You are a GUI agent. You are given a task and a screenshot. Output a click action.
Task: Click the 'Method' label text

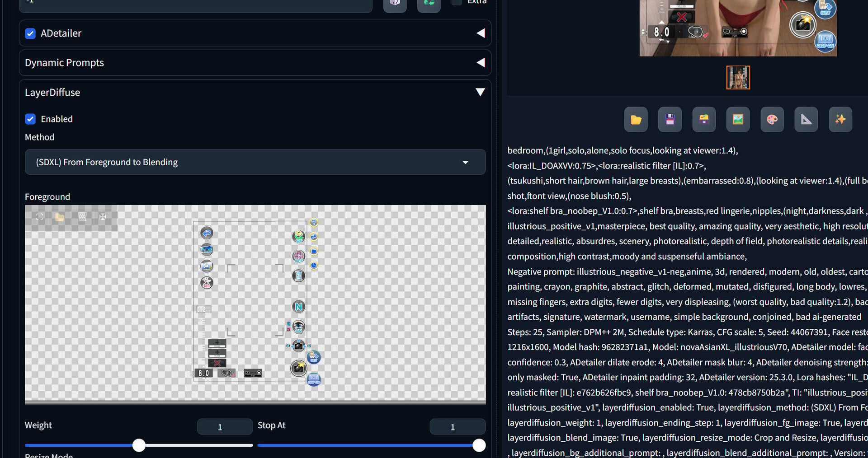point(39,137)
